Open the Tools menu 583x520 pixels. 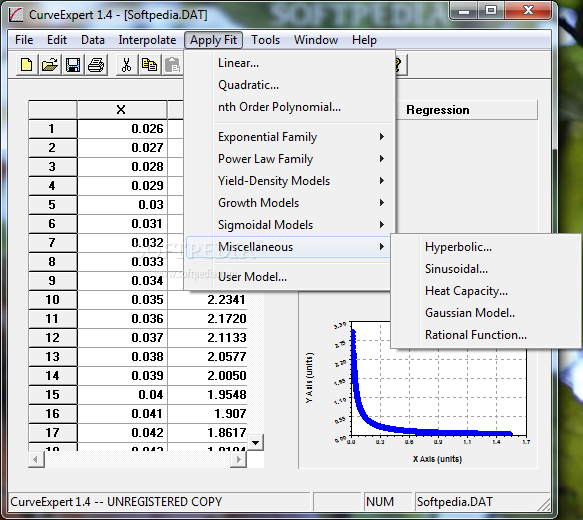pyautogui.click(x=265, y=40)
